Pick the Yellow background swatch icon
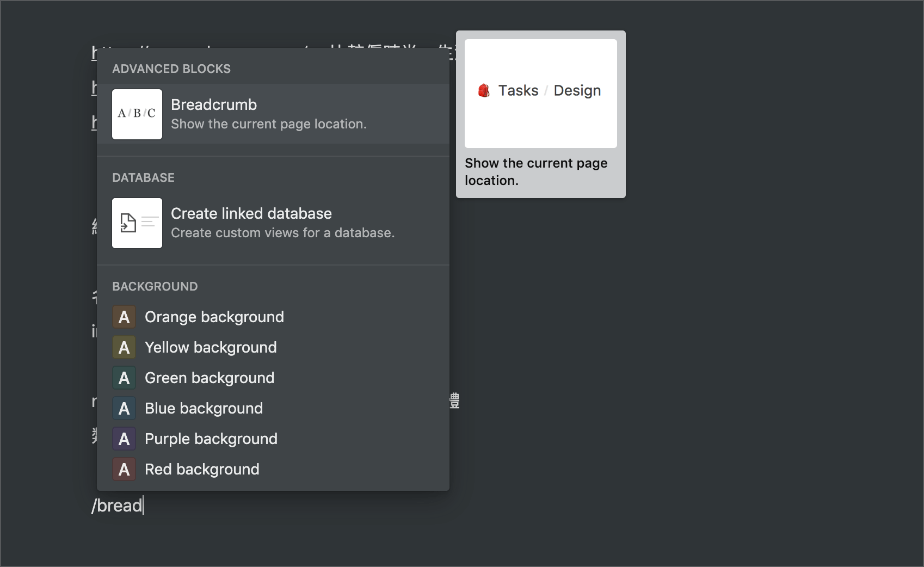This screenshot has height=567, width=924. (124, 347)
